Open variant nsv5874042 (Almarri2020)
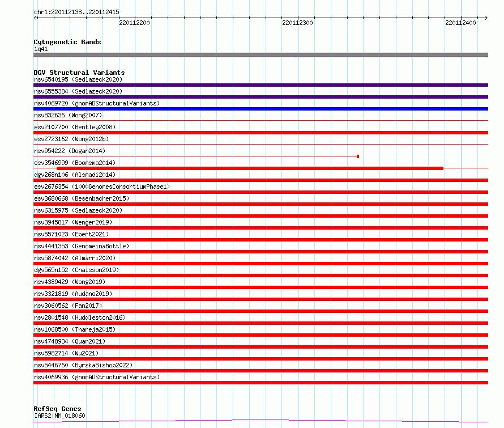 pos(75,258)
